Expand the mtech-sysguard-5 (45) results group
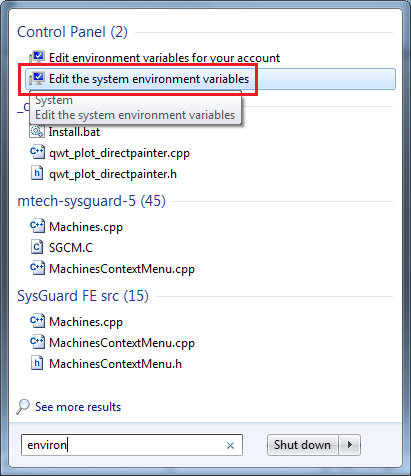 91,201
